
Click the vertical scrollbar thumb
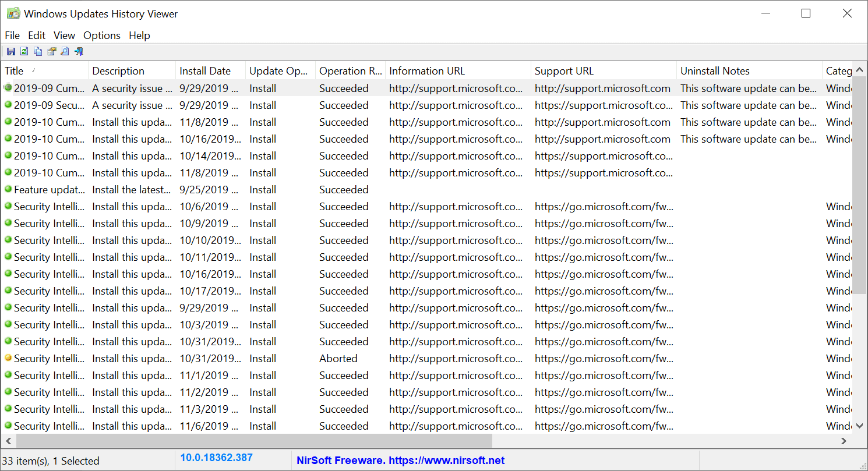[x=860, y=184]
